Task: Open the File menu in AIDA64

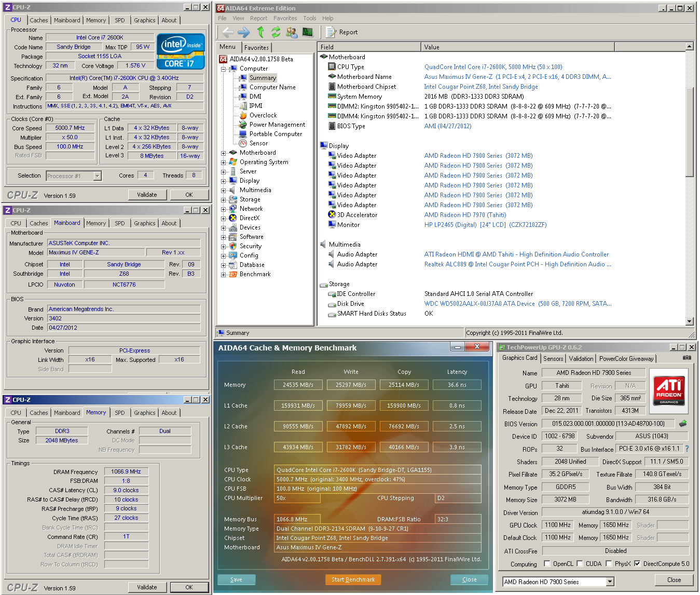Action: click(222, 18)
